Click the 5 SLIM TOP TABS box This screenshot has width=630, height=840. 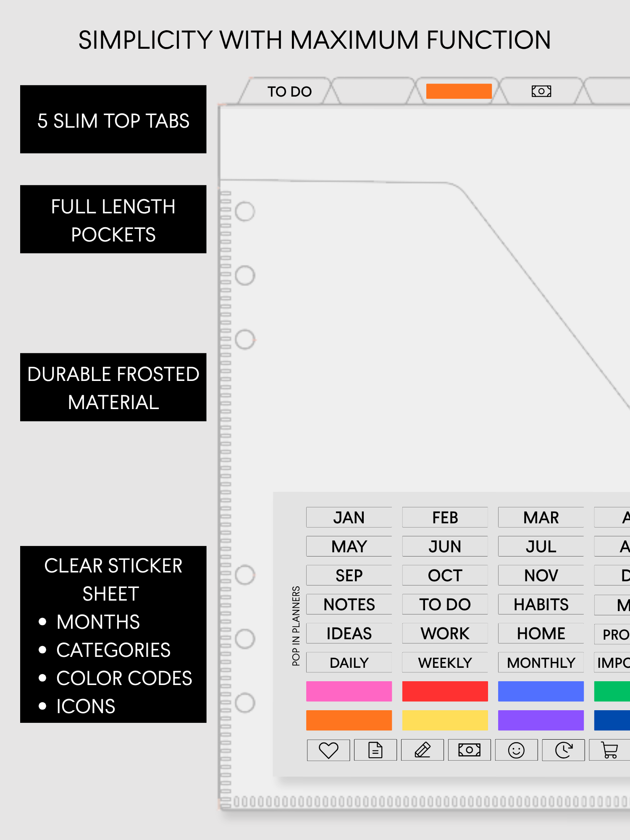click(113, 119)
